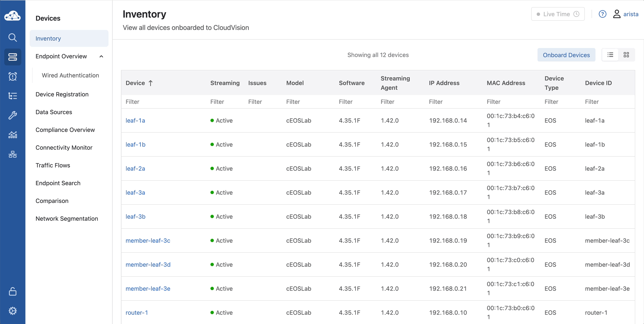The height and width of the screenshot is (324, 644).
Task: Open device leaf-3b link
Action: tap(135, 217)
